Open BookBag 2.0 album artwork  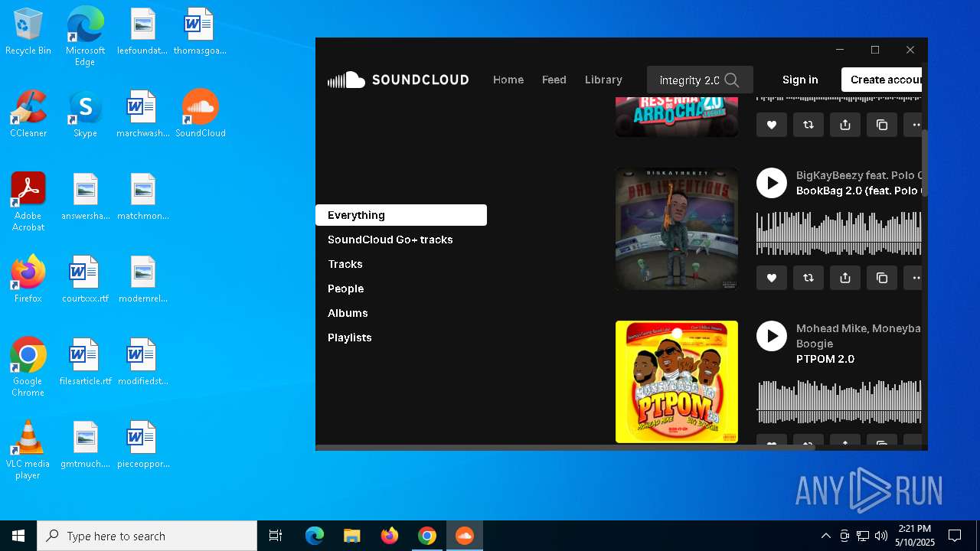[x=677, y=229]
